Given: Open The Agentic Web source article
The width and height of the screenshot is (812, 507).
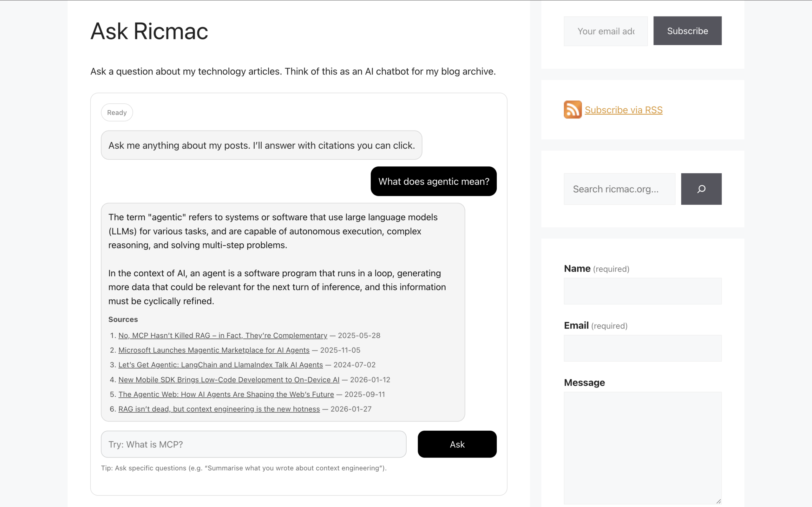Looking at the screenshot, I should pyautogui.click(x=226, y=394).
